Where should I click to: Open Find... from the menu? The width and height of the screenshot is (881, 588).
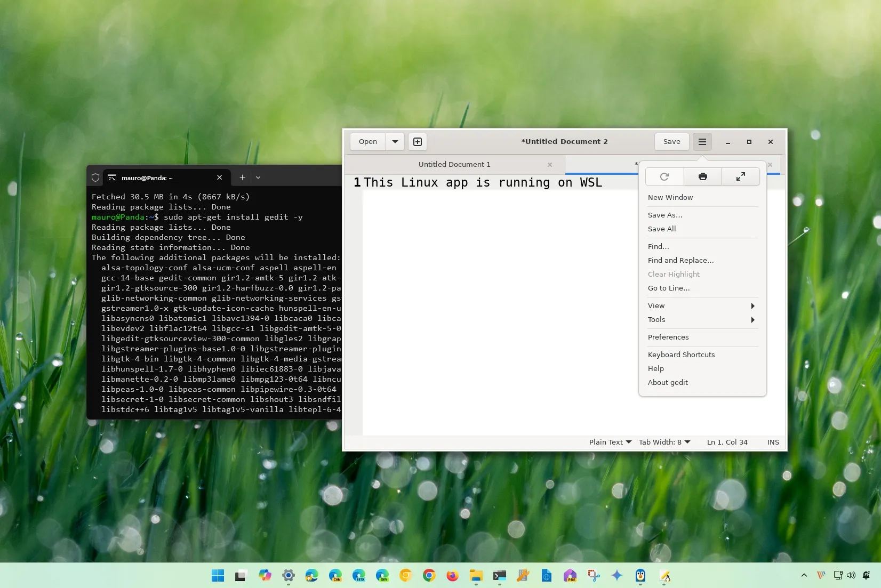pos(702,246)
